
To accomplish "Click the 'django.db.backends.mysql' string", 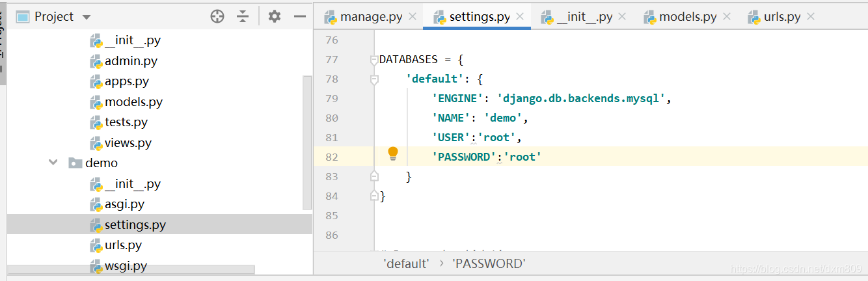I will click(x=581, y=98).
